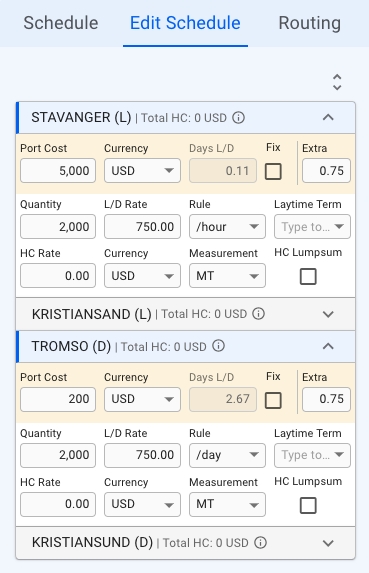Screen dimensions: 369x573
Task: Collapse the Tromso (D) port section
Action: [x=328, y=346]
